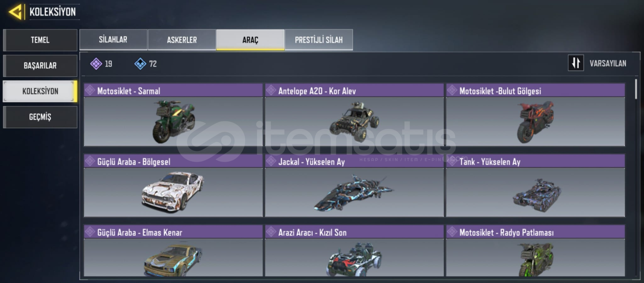
Task: Click the sort order arrows icon
Action: point(576,63)
